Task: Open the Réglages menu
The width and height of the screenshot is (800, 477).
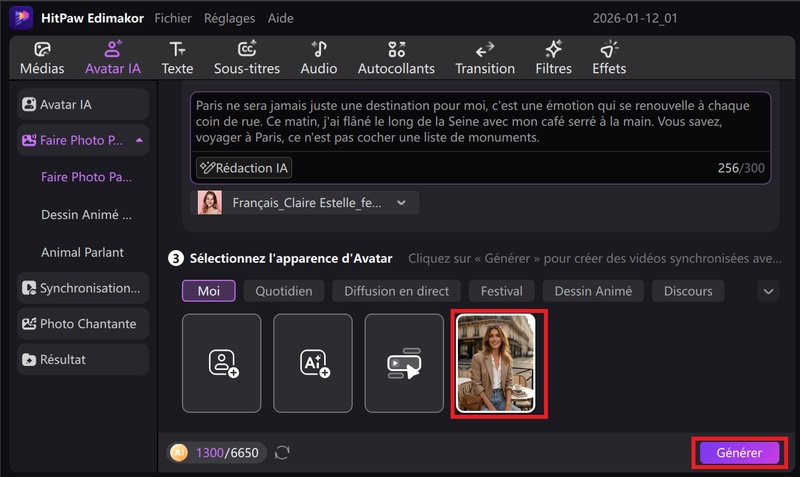Action: (x=230, y=18)
